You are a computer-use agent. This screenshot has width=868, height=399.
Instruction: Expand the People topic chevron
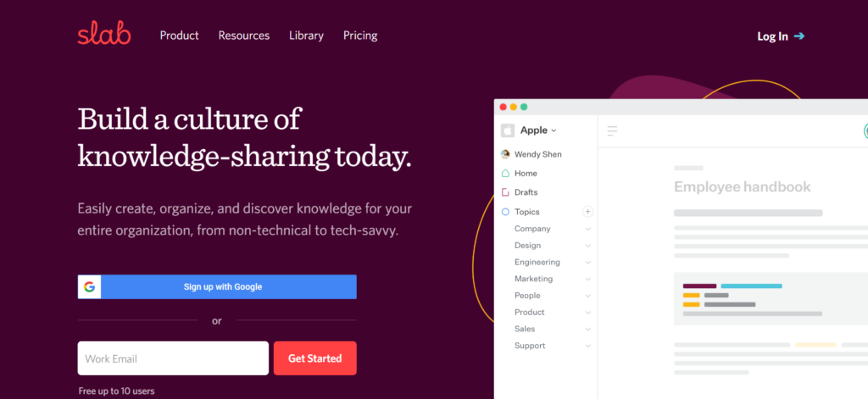pos(588,296)
